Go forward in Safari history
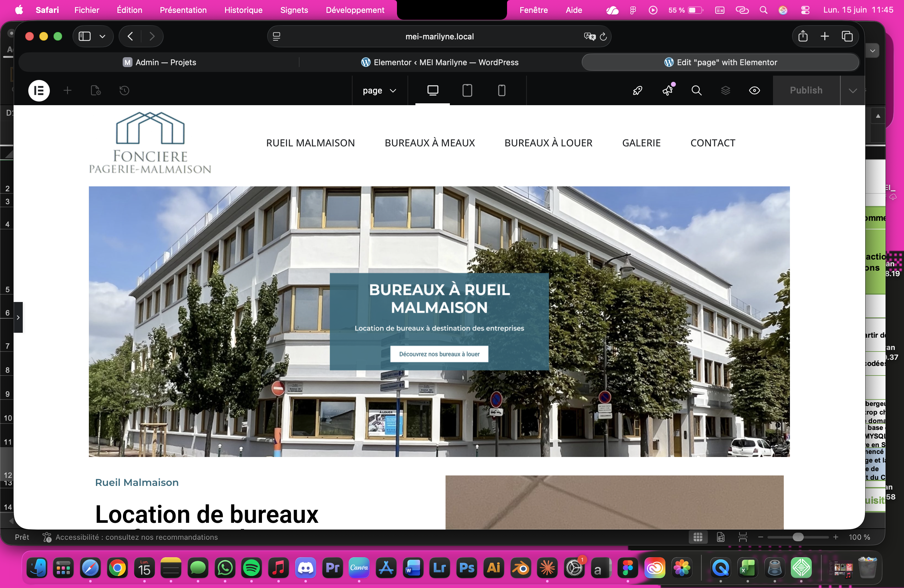Image resolution: width=904 pixels, height=588 pixels. pyautogui.click(x=152, y=37)
